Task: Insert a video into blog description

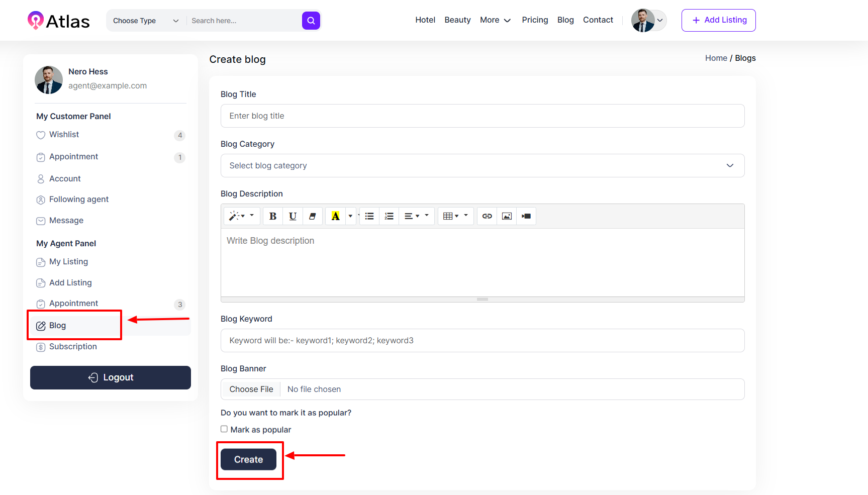Action: [526, 216]
